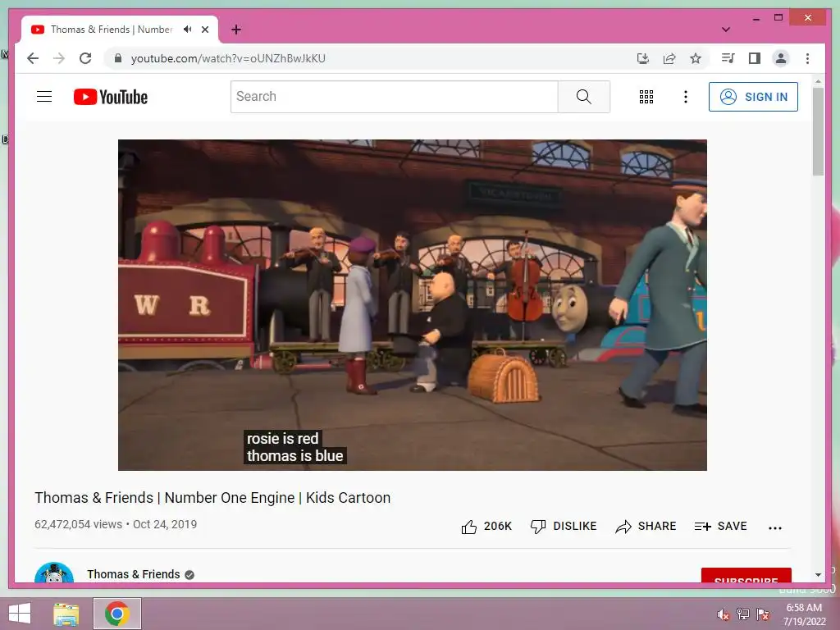
Task: Go back in Chrome
Action: [33, 58]
